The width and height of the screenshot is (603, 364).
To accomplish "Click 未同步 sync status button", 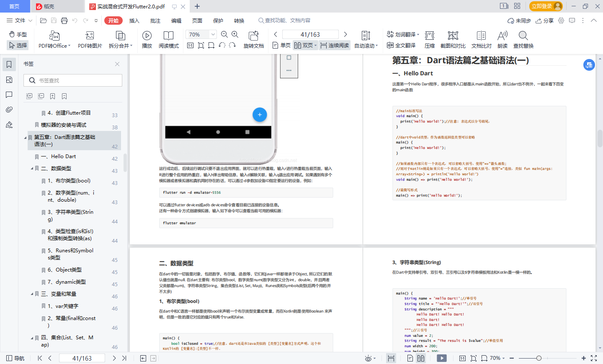I will 519,21.
